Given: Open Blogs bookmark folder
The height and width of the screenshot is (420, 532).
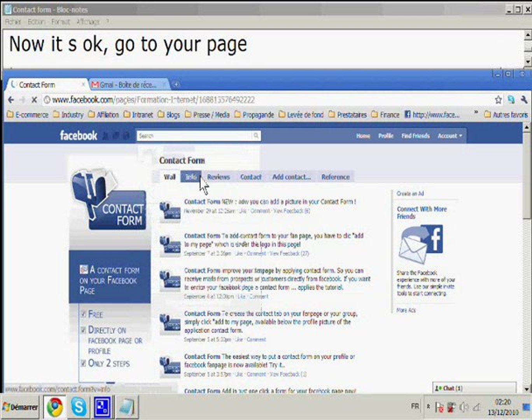Looking at the screenshot, I should coord(169,114).
